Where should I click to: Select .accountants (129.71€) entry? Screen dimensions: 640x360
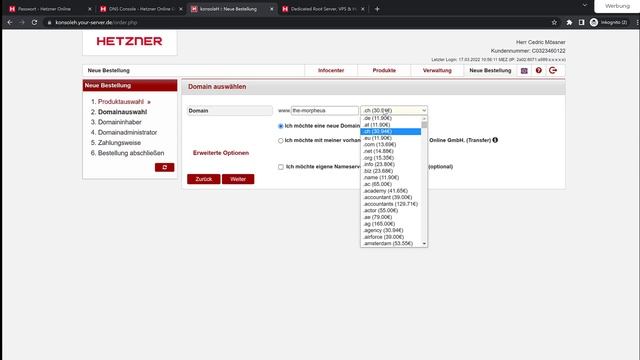(391, 204)
